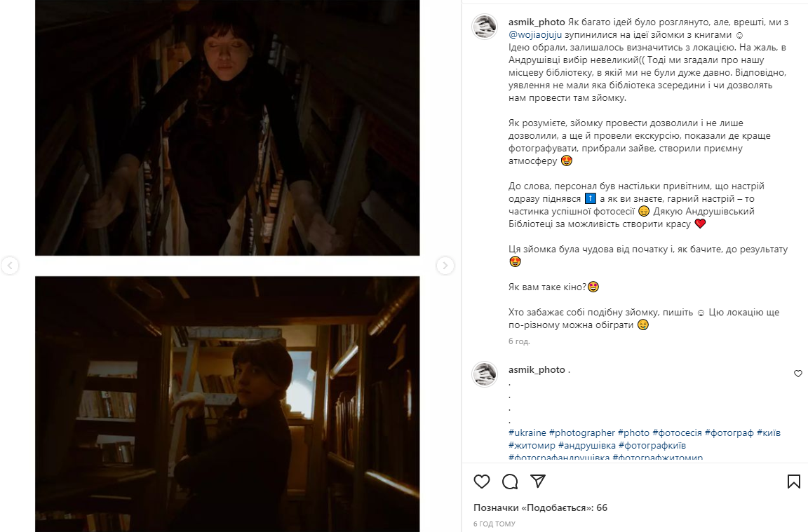Image resolution: width=808 pixels, height=532 pixels.
Task: Open the #photographer hashtag
Action: coord(581,432)
